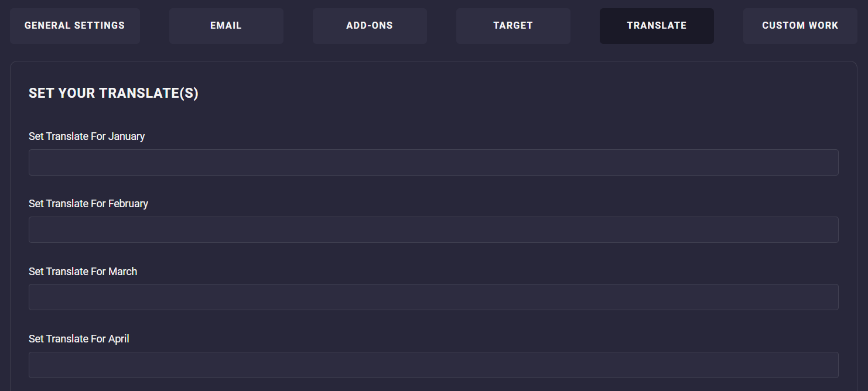Click the 'Set Translate For February' label
The image size is (868, 391).
(88, 204)
